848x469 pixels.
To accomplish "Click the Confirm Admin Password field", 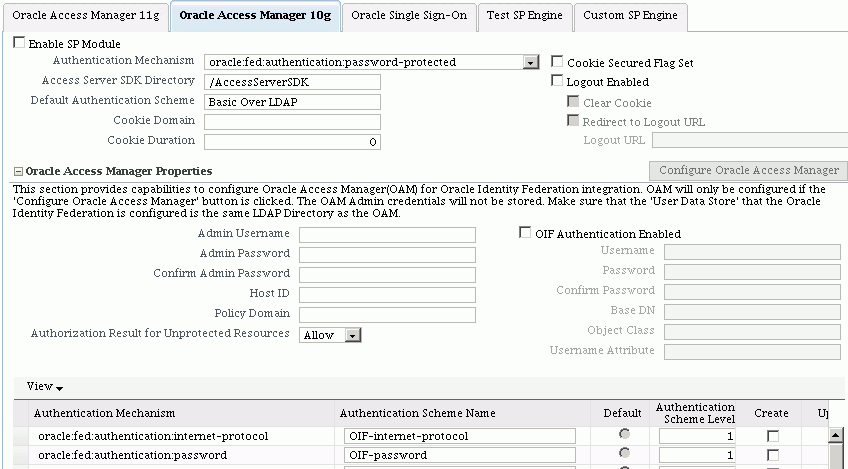I will tap(387, 275).
